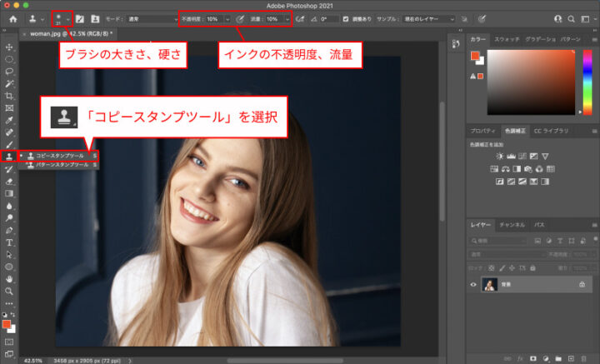The width and height of the screenshot is (600, 364).
Task: Click the hue spectrum slider
Action: point(587,82)
